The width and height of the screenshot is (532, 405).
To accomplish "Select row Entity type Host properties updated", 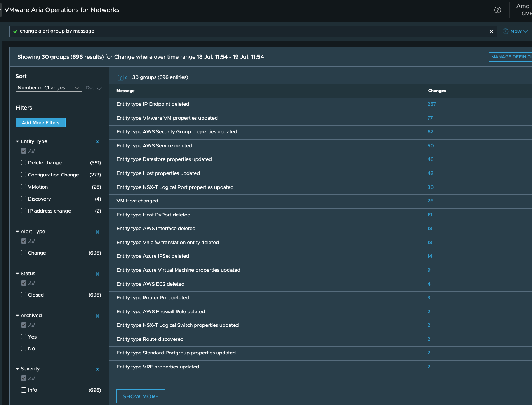I will (x=320, y=173).
